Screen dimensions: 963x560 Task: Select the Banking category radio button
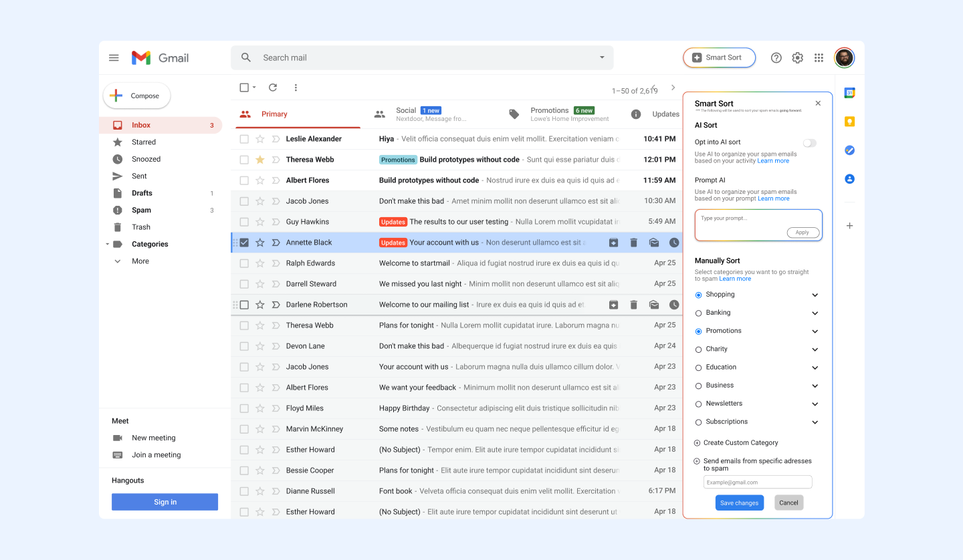point(699,313)
